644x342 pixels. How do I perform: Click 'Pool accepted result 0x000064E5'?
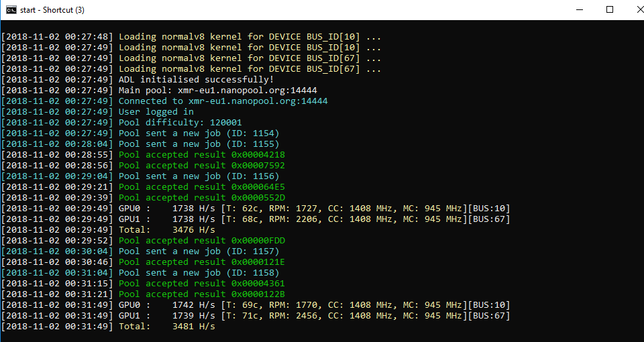click(x=202, y=187)
